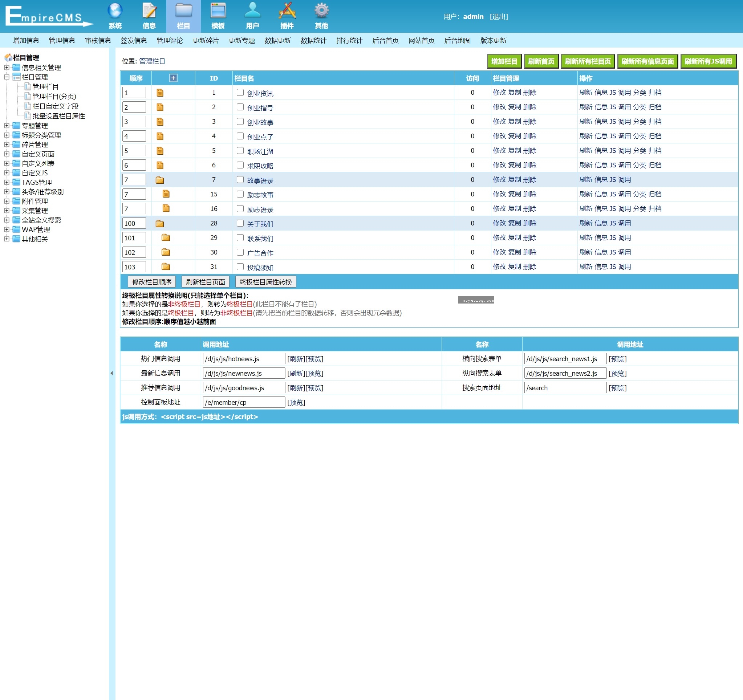Image resolution: width=743 pixels, height=700 pixels.
Task: Expand the 采集管理 tree node
Action: tap(7, 211)
